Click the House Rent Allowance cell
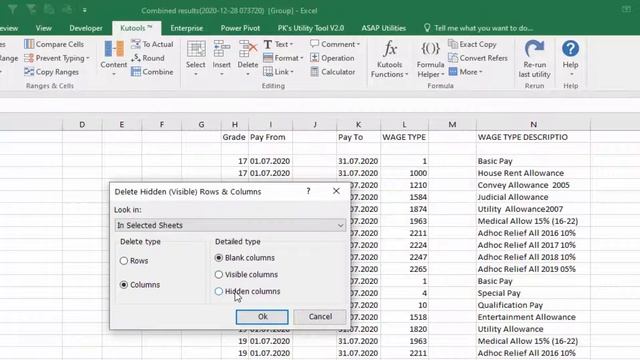The width and height of the screenshot is (640, 360). [533, 173]
